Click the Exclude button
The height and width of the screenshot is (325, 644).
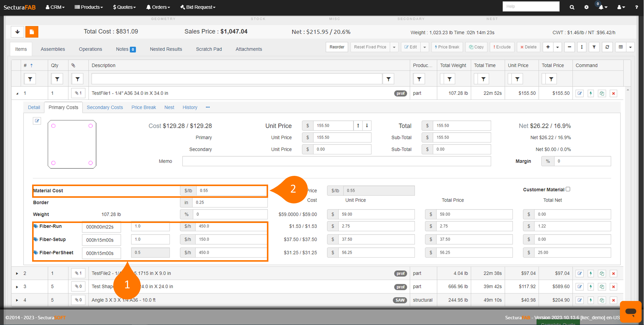502,47
